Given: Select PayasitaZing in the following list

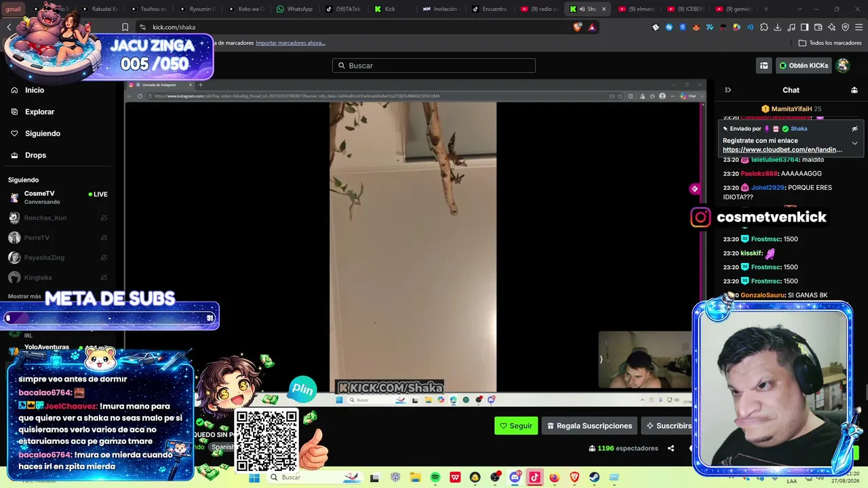Looking at the screenshot, I should click(x=58, y=258).
